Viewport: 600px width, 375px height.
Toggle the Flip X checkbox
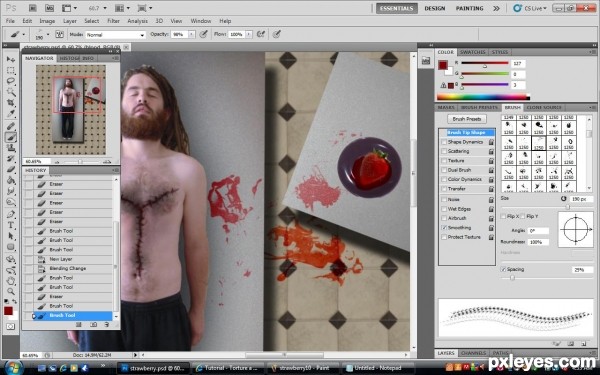pos(503,217)
